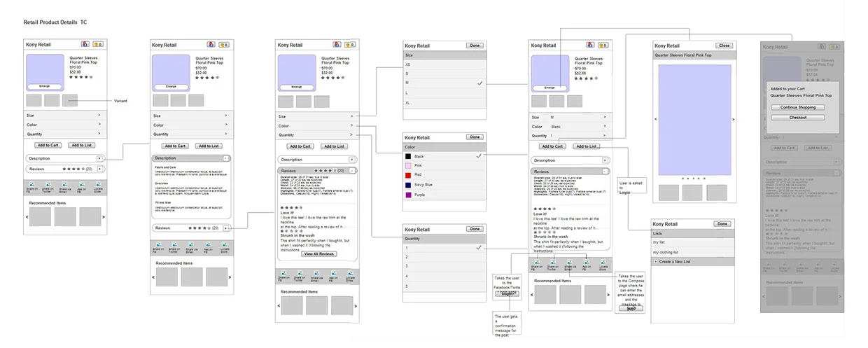This screenshot has width=868, height=348.
Task: Click Facebook like icon in Size M screen header
Action: 590,45
